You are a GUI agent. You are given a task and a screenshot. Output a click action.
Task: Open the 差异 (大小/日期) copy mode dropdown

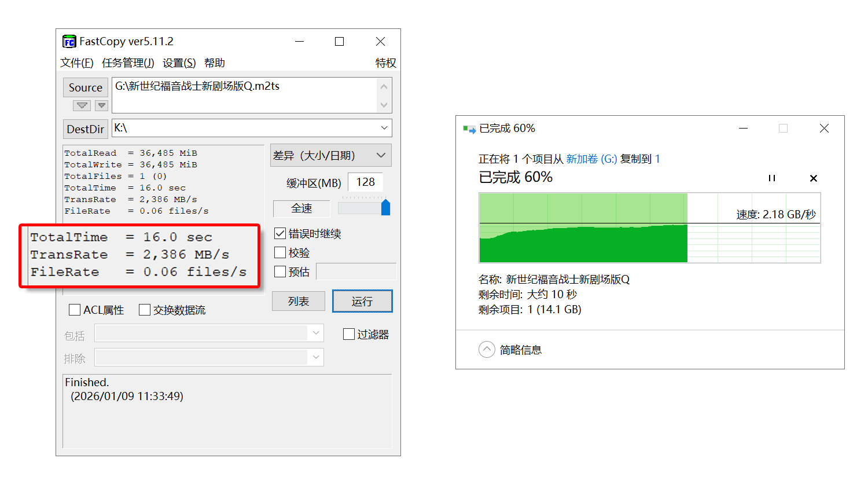click(x=331, y=155)
